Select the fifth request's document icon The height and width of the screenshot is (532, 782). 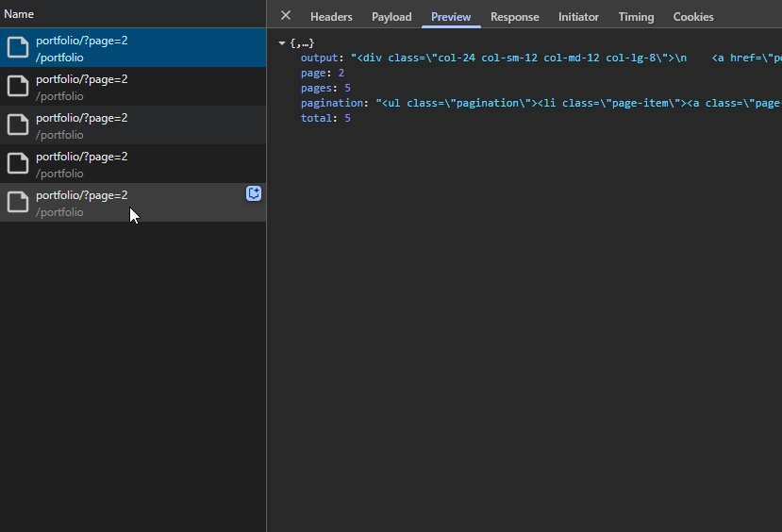[x=18, y=202]
